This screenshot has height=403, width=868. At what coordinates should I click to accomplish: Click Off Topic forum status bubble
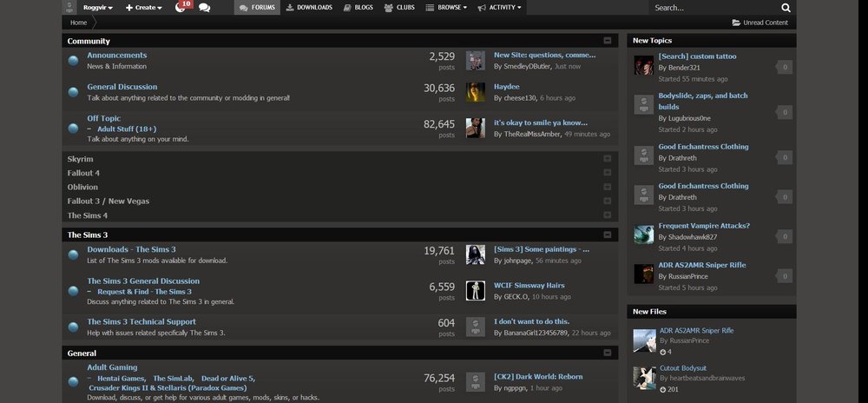coord(73,129)
